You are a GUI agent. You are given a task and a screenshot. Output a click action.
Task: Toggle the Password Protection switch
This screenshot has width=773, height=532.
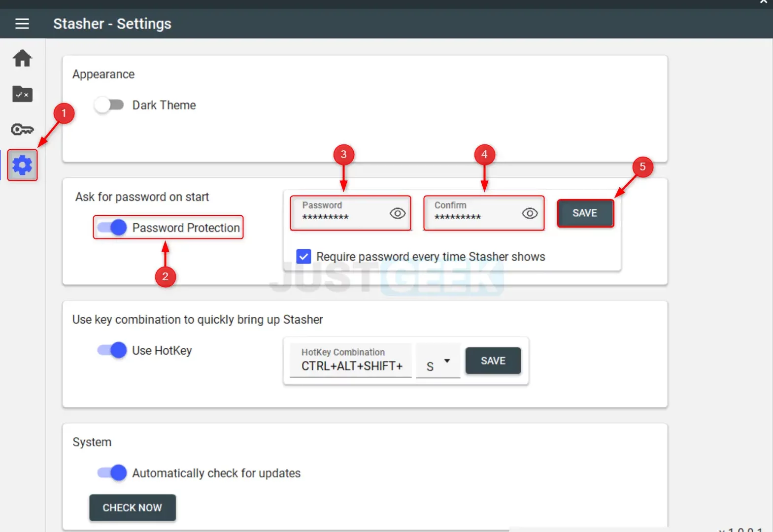click(112, 228)
